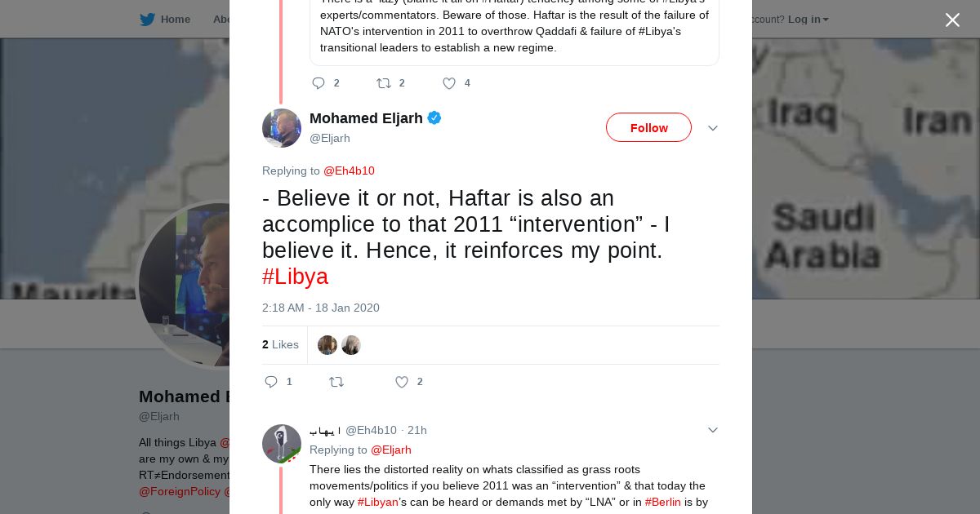Open Mohamed Eljarh's tweet avatar
This screenshot has height=514, width=980.
point(282,128)
